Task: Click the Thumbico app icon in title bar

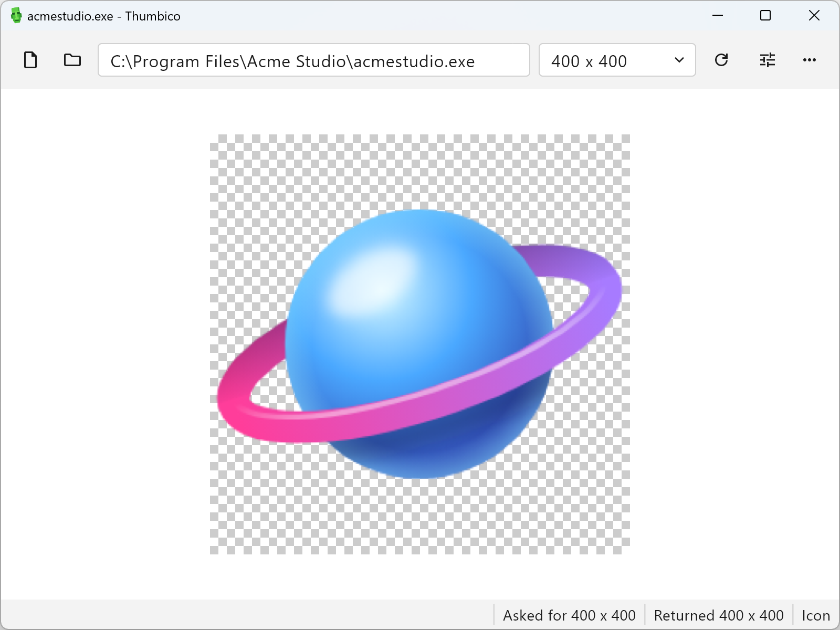Action: pos(16,16)
